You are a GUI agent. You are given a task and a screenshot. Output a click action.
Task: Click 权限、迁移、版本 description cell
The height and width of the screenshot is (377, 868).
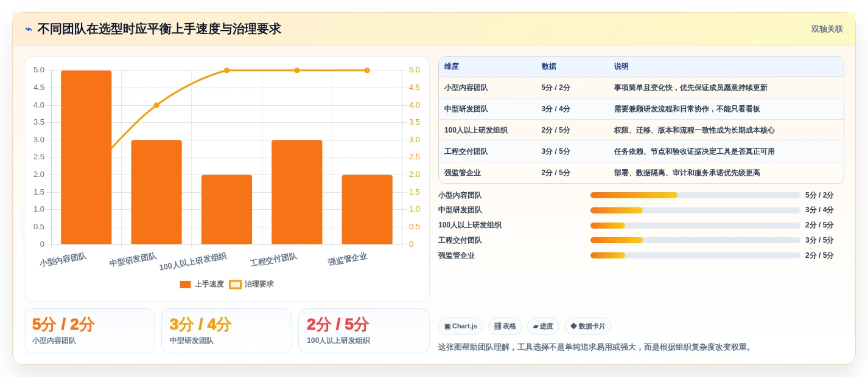tap(695, 130)
